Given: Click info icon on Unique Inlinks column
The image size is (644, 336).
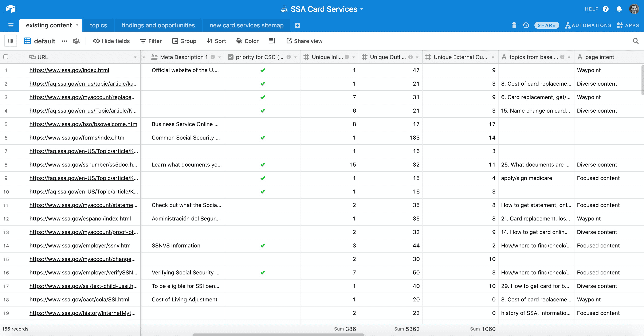Looking at the screenshot, I should coord(347,57).
